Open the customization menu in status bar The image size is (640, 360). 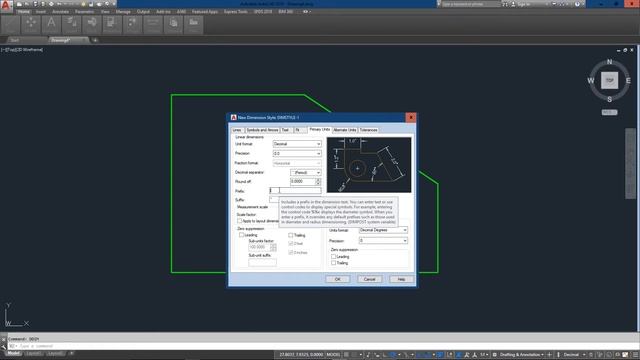[636, 355]
